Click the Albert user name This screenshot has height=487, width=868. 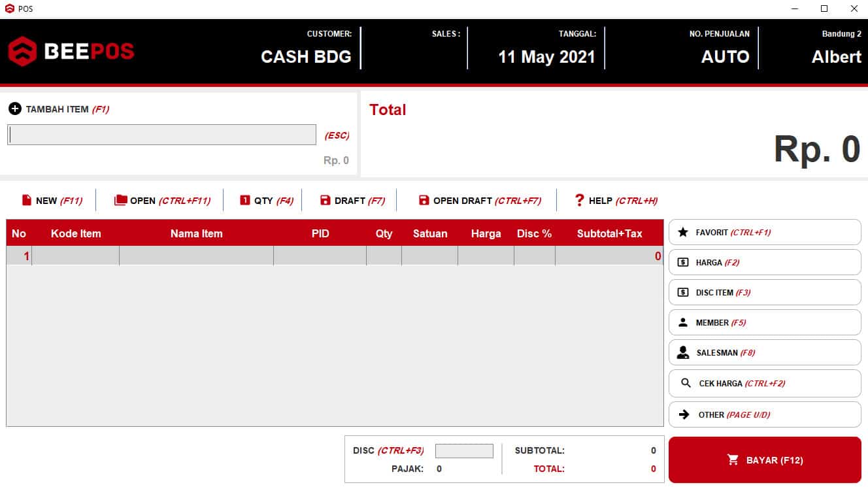pyautogui.click(x=837, y=57)
